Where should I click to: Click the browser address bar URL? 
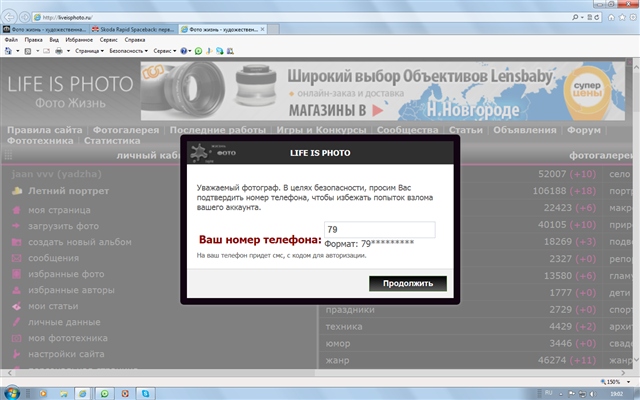point(100,17)
